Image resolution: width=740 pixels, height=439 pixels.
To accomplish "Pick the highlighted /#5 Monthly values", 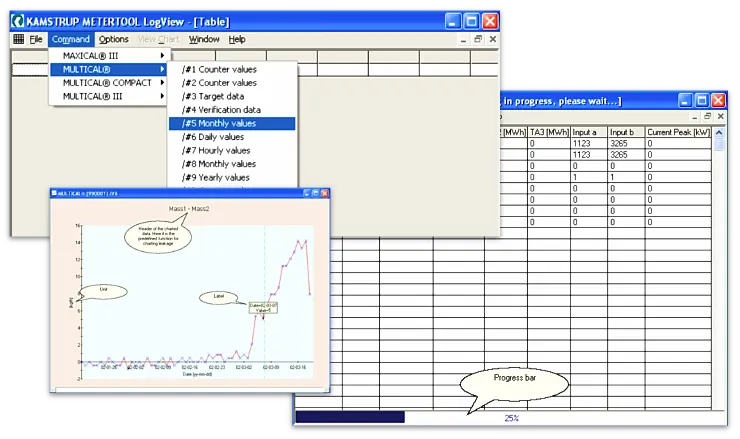I will coord(232,124).
